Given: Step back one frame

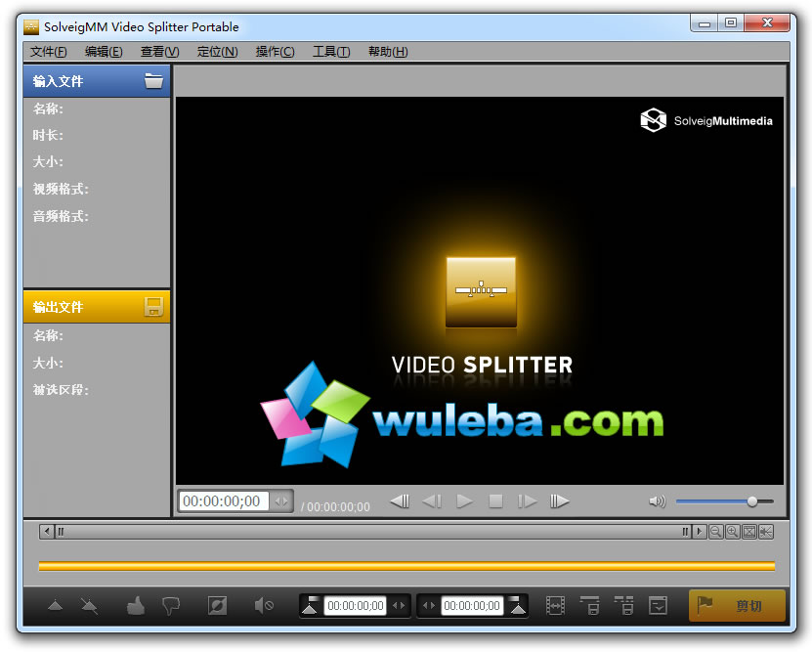Looking at the screenshot, I should tap(432, 501).
